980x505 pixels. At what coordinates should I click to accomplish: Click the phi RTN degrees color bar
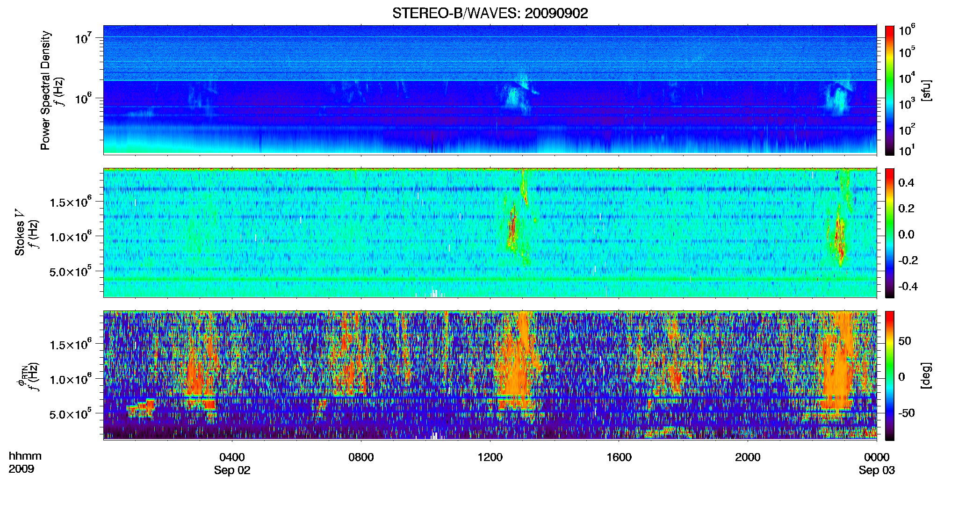(x=890, y=375)
